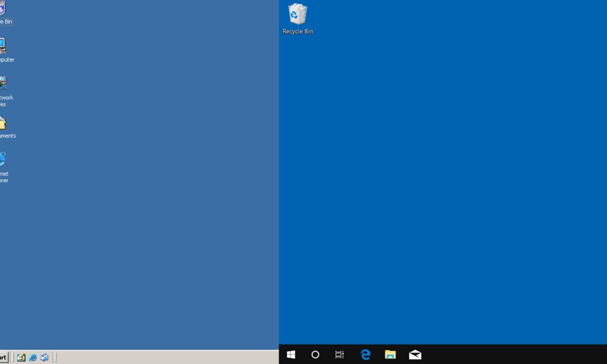Click the "Recycle Bin" label on Windows 10
The width and height of the screenshot is (607, 364).
point(297,31)
